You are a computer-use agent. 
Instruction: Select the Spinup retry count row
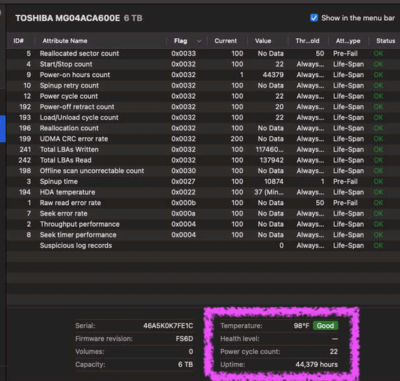pyautogui.click(x=203, y=85)
